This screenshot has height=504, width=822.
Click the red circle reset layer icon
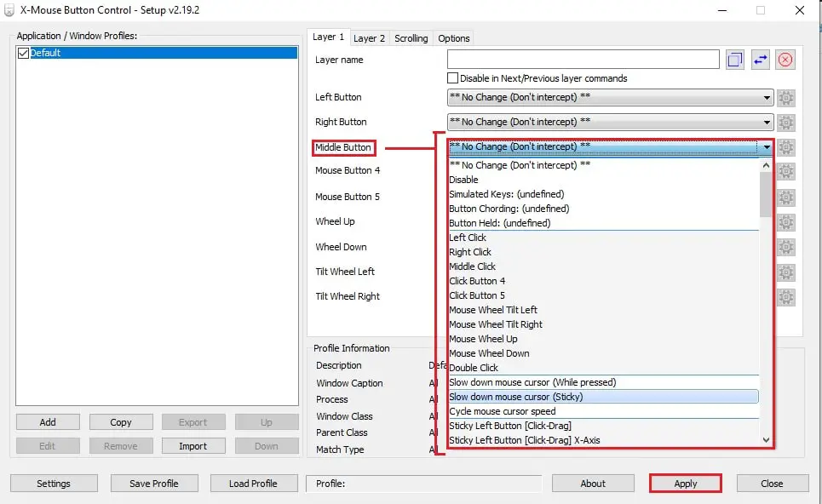pyautogui.click(x=785, y=59)
